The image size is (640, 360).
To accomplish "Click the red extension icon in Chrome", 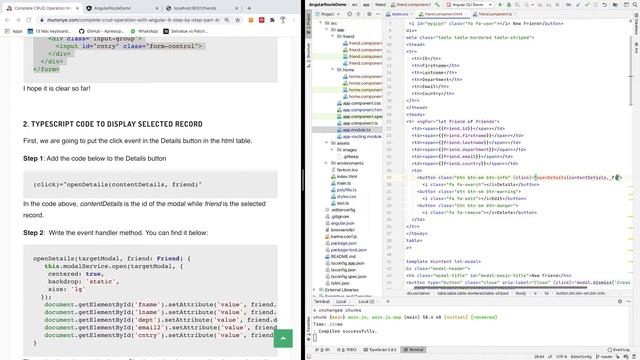I will pyautogui.click(x=262, y=20).
